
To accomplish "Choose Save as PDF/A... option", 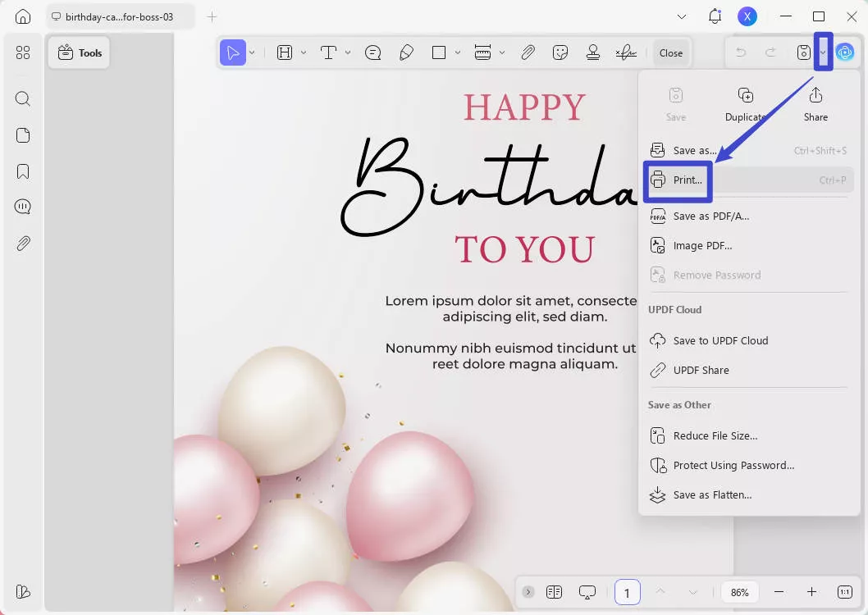I will (x=748, y=216).
